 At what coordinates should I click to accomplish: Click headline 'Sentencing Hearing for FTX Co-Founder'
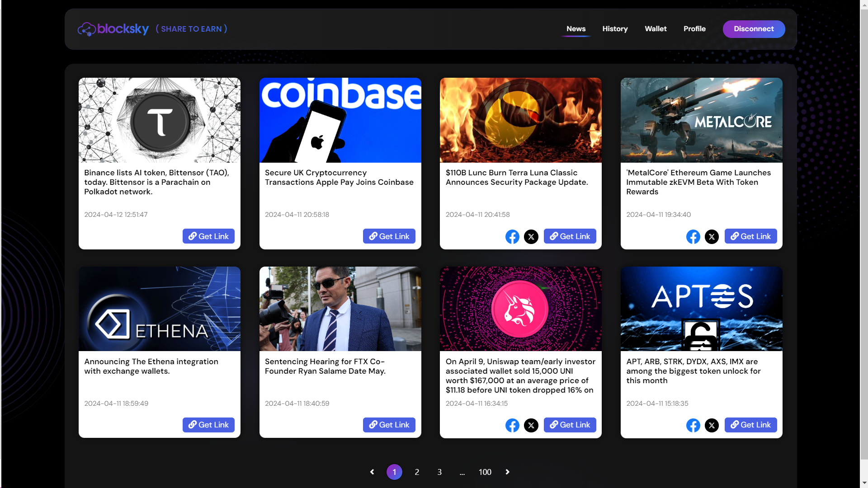pos(325,366)
